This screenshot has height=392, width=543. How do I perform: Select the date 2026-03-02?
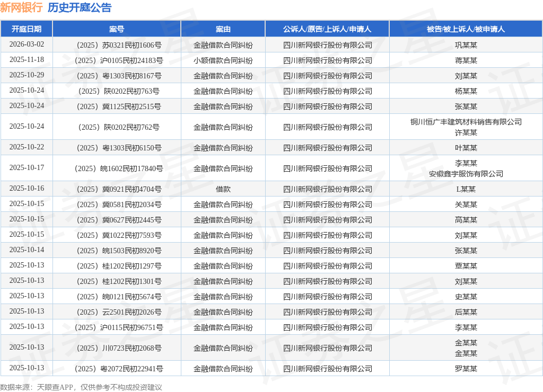pos(27,44)
